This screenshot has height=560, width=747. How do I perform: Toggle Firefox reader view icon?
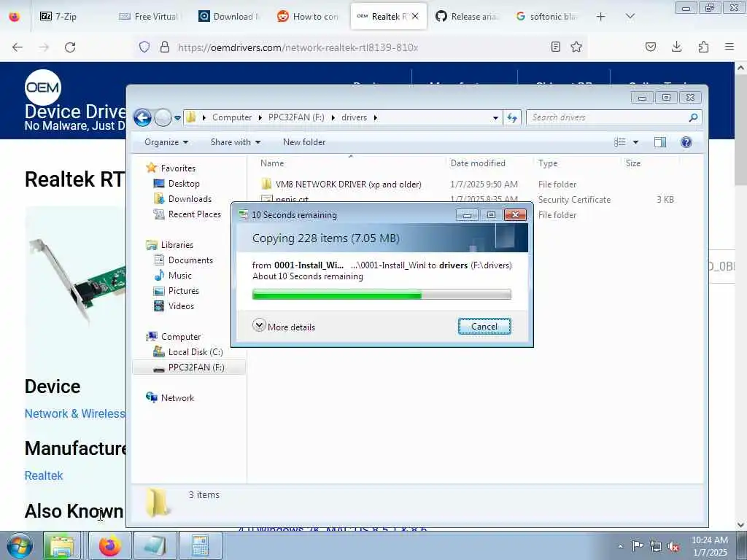point(555,47)
